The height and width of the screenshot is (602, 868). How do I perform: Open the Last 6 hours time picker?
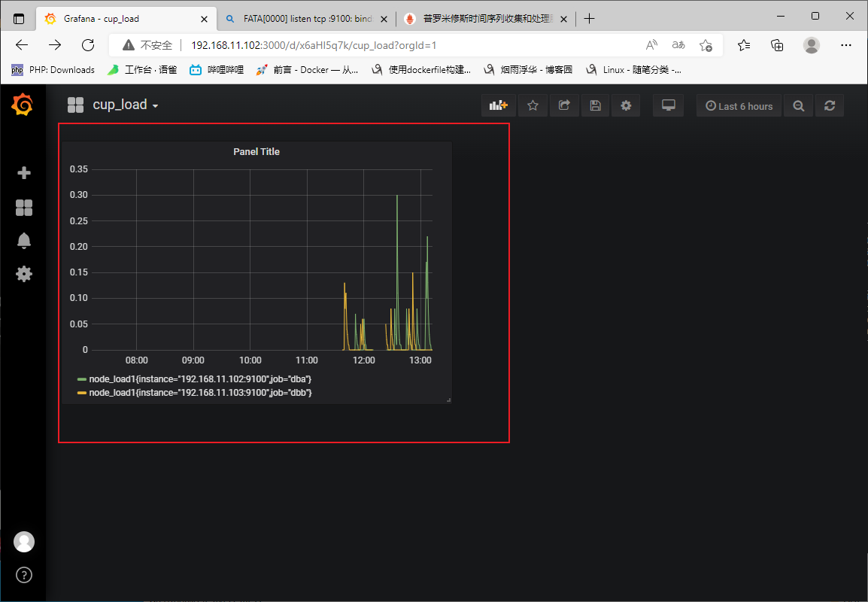739,106
